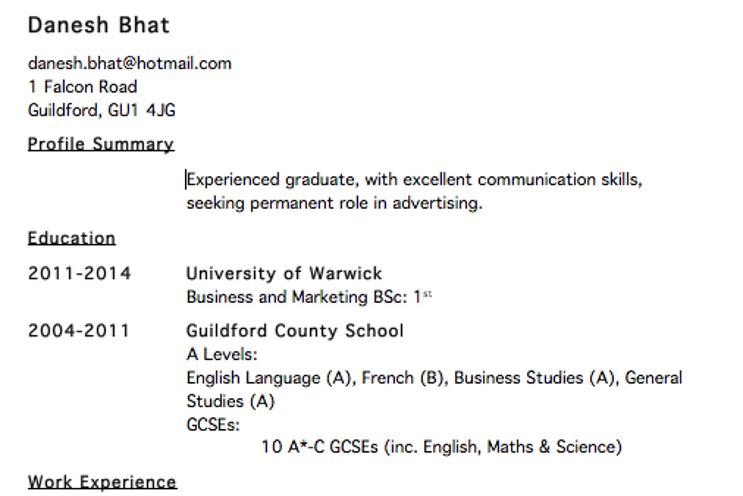Click the Work Experience heading
743x496 pixels.
click(x=102, y=482)
